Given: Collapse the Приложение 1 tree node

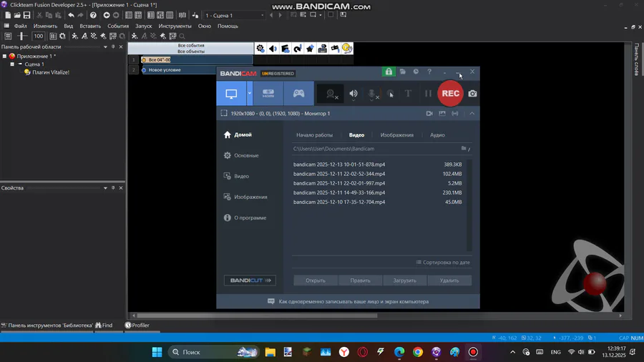Looking at the screenshot, I should click(x=4, y=57).
